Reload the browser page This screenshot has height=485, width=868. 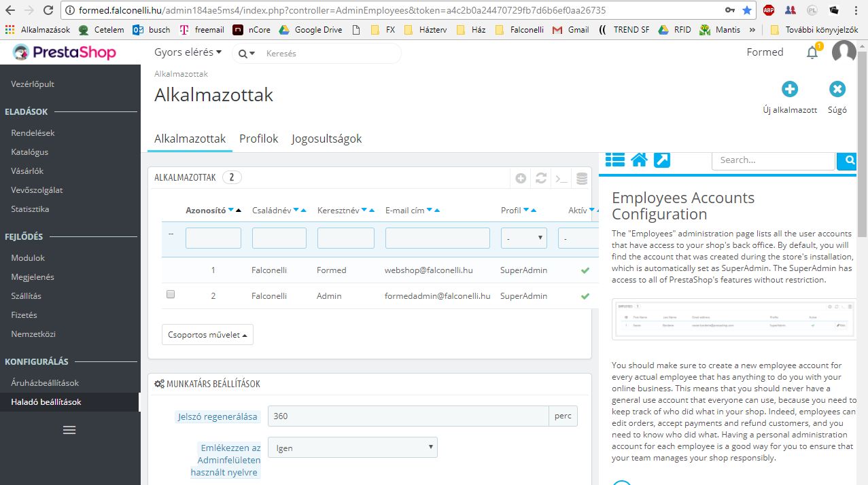coord(48,10)
